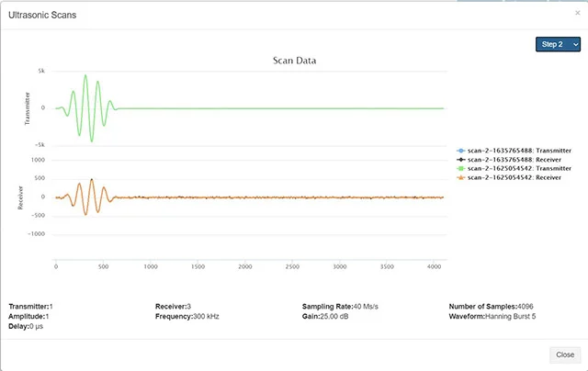The height and width of the screenshot is (371, 588).
Task: Dismiss the dialog with the X icon
Action: (577, 13)
